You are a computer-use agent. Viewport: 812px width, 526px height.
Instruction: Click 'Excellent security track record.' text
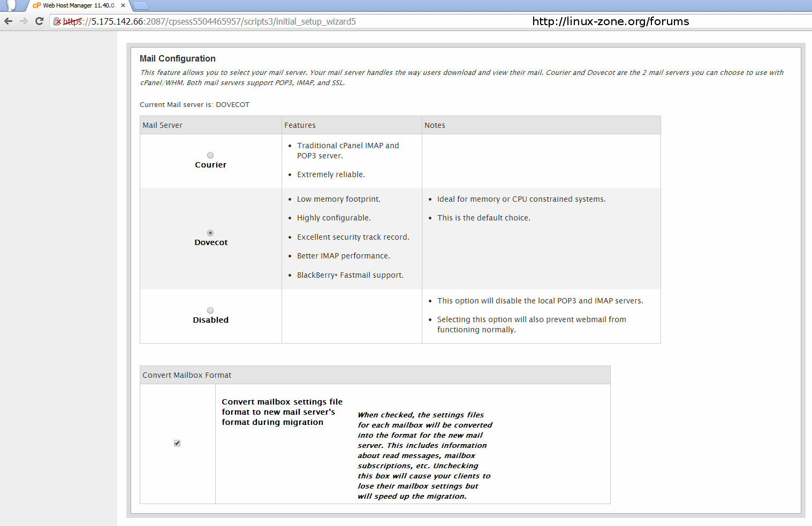click(353, 237)
